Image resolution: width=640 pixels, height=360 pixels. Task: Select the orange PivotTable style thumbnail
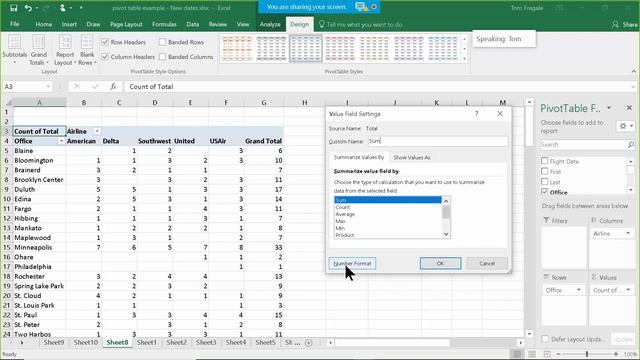237,49
